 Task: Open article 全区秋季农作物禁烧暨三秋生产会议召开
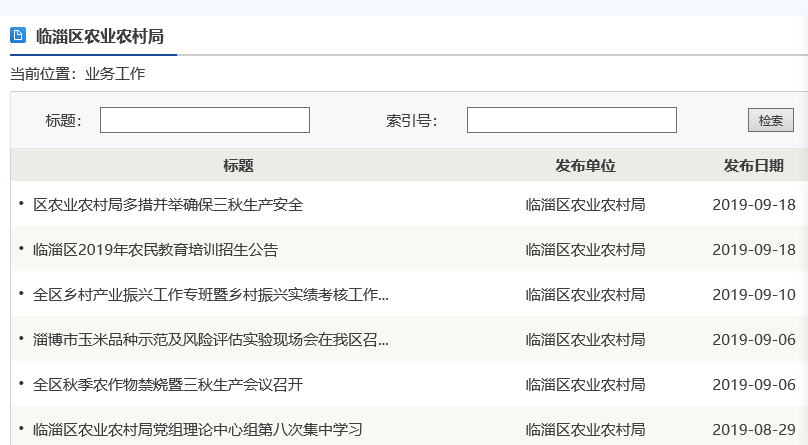(x=168, y=385)
